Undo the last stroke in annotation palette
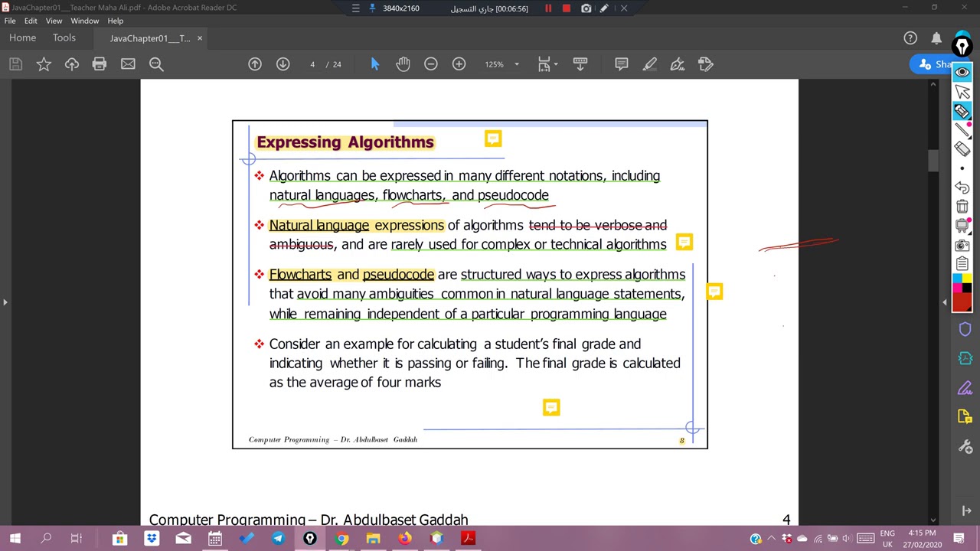Screen dimensions: 980x551 tap(962, 187)
